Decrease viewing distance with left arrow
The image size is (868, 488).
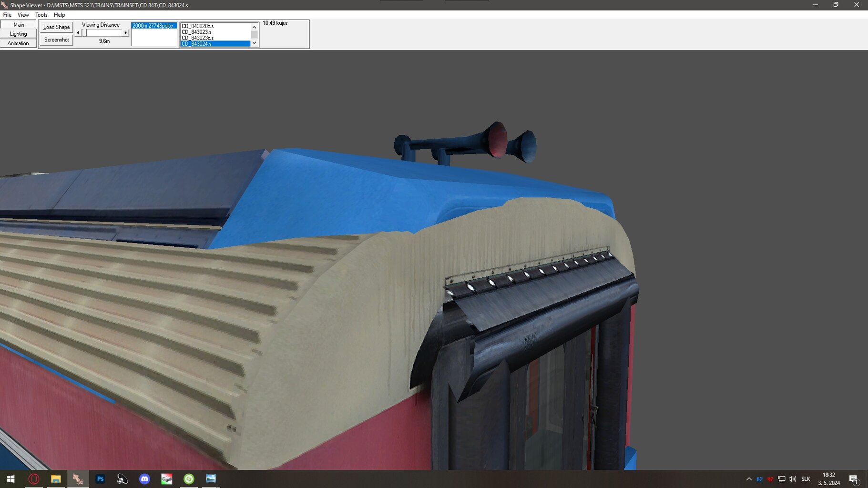click(78, 33)
